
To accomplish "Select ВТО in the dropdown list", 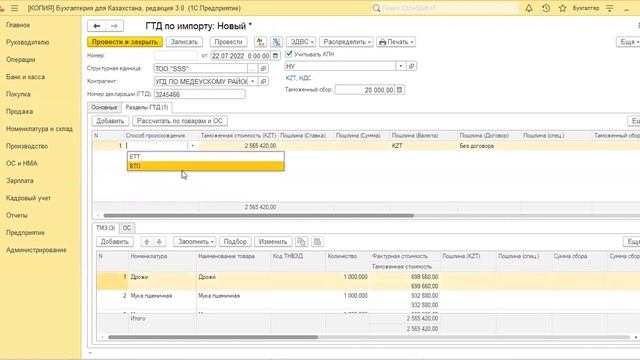I will (x=206, y=166).
